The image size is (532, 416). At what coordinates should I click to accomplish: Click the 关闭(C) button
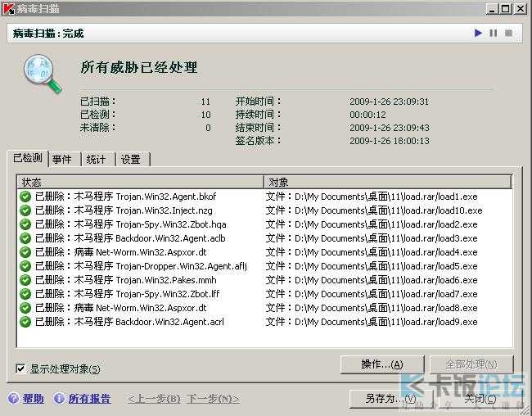[480, 398]
